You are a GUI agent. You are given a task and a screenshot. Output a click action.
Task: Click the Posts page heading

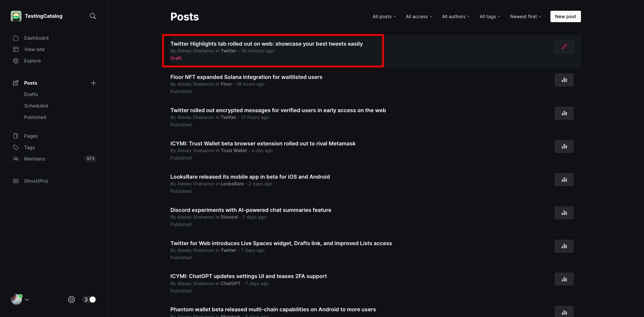pos(184,17)
